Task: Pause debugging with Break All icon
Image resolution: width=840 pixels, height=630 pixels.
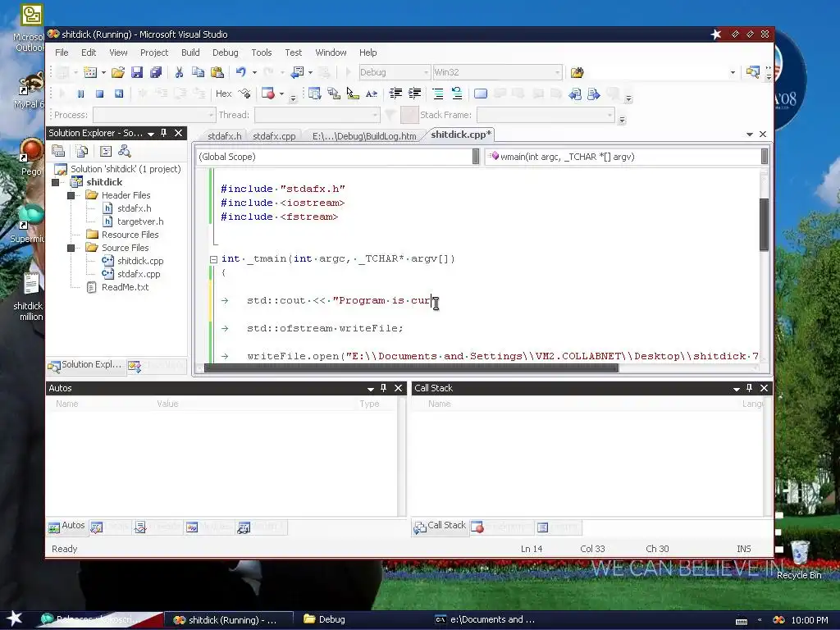Action: point(81,94)
